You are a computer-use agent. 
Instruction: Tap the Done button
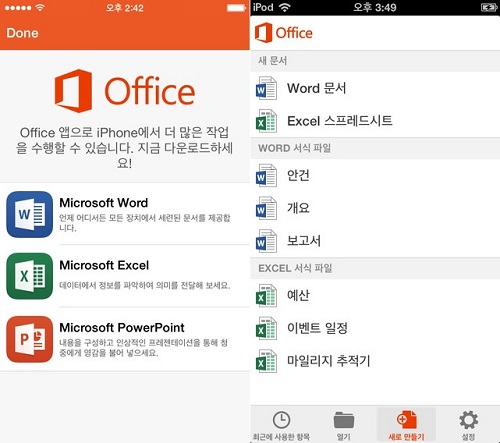(22, 33)
